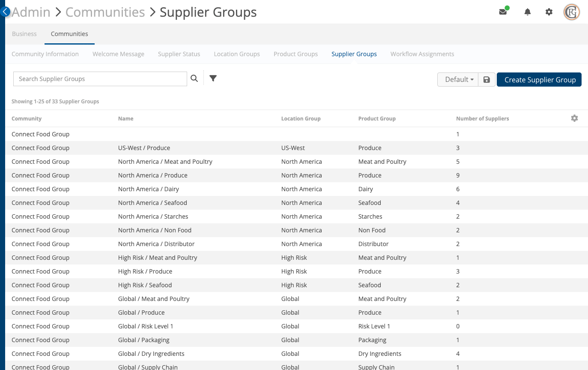
Task: Click the Starches product group cell
Action: pyautogui.click(x=370, y=217)
